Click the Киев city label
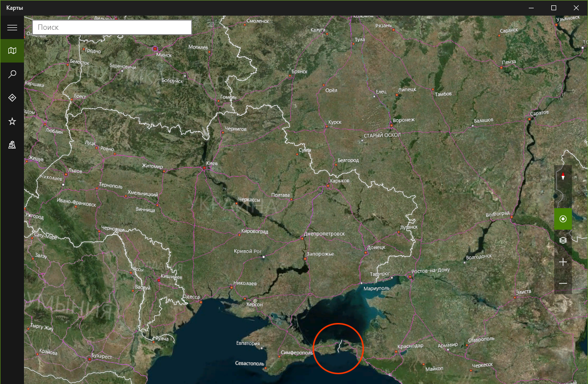 pos(212,163)
